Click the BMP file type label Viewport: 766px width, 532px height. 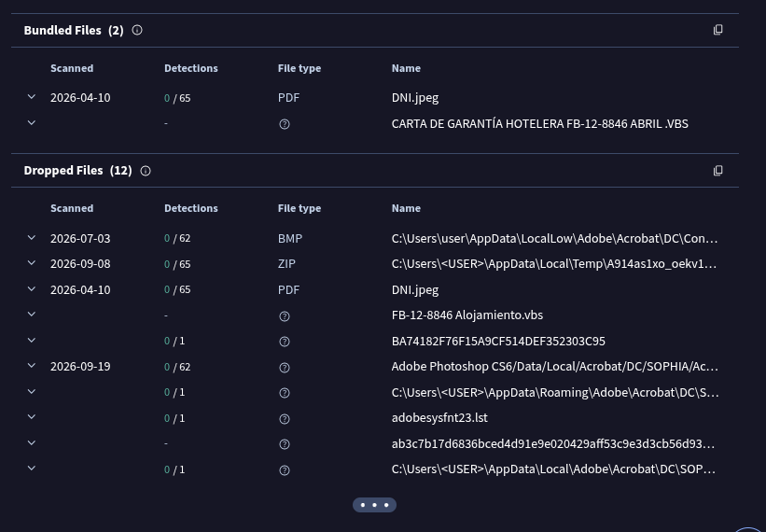coord(290,238)
